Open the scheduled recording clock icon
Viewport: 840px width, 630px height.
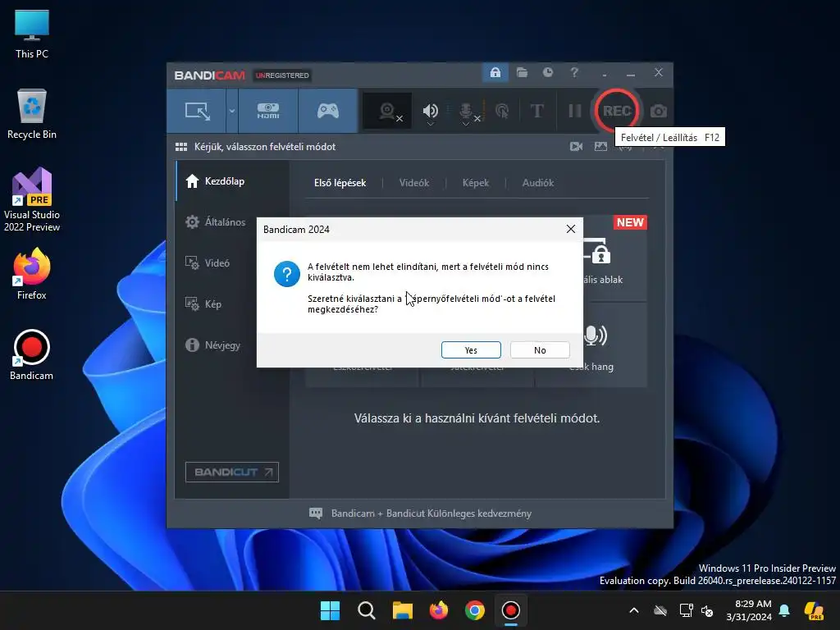coord(547,72)
